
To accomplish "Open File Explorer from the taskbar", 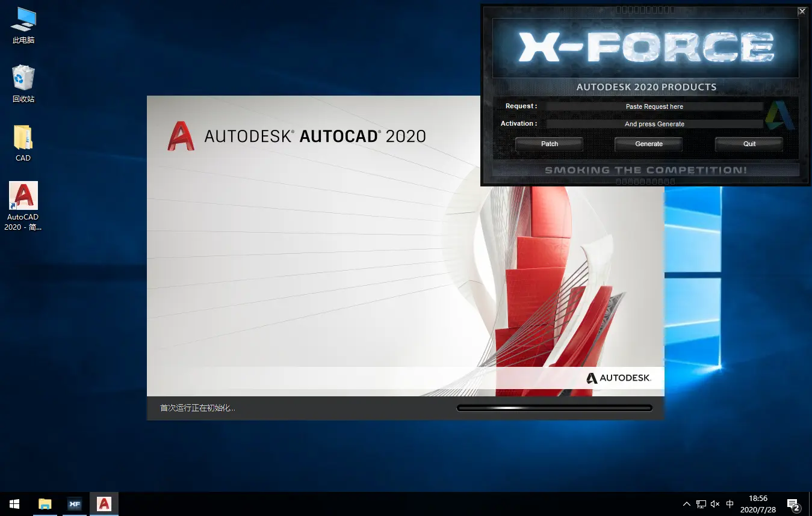I will [45, 504].
